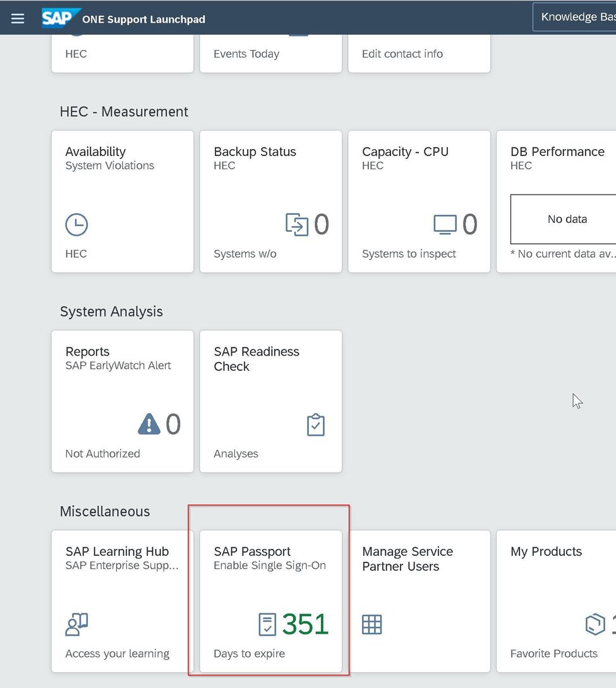Open the SAP EarlyWatch Alert Reports tile
This screenshot has width=616, height=688.
coord(122,401)
